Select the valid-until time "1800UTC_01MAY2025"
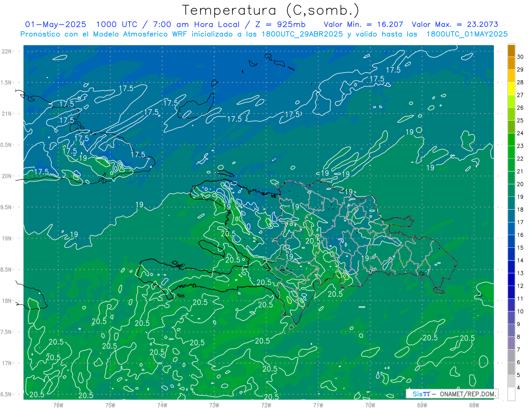 pyautogui.click(x=466, y=34)
